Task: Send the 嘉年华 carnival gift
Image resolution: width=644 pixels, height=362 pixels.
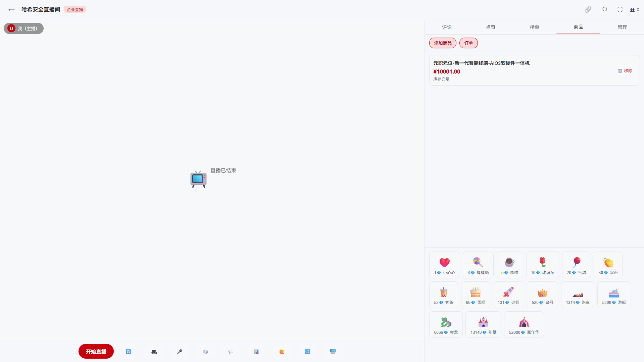Action: [524, 325]
